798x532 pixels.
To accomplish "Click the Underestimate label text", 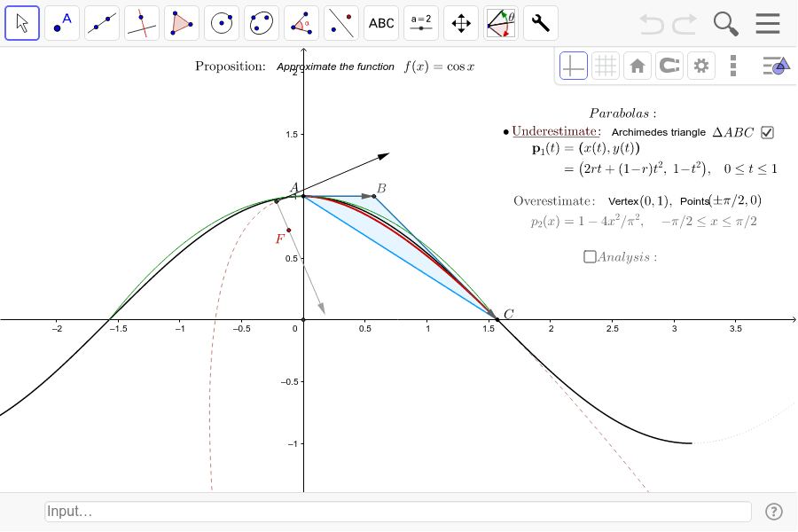I will point(556,131).
